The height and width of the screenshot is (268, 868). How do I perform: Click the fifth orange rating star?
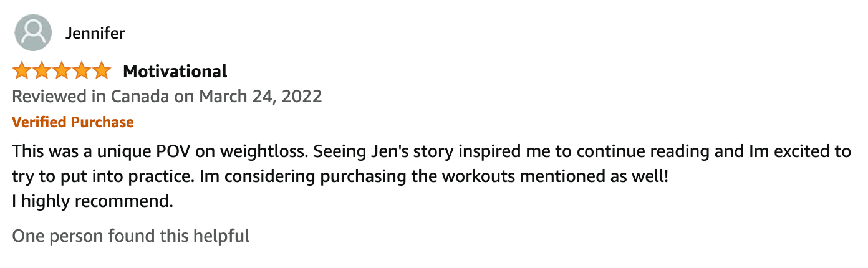(101, 71)
